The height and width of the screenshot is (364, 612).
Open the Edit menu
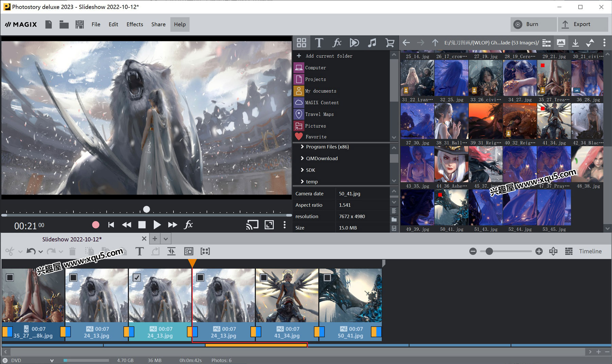[x=113, y=24]
